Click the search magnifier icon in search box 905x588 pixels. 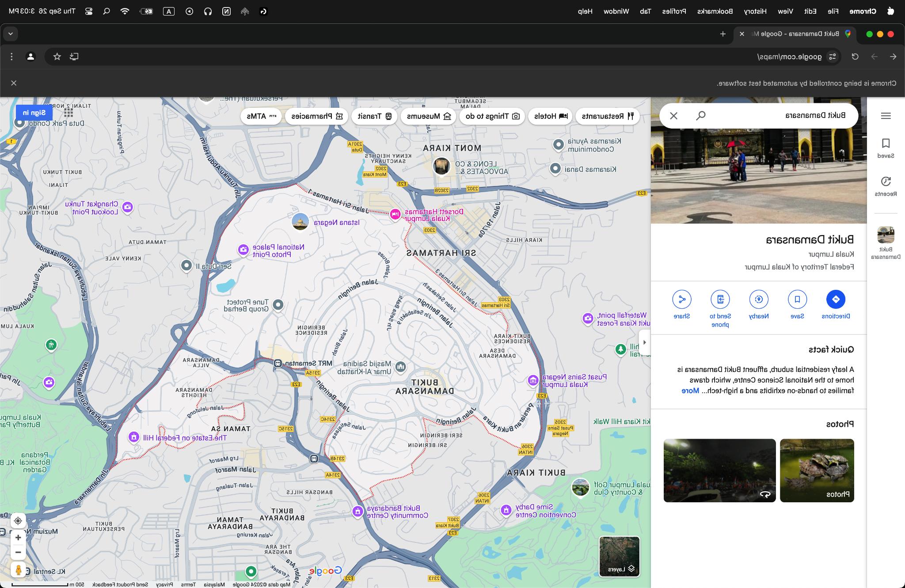click(701, 116)
